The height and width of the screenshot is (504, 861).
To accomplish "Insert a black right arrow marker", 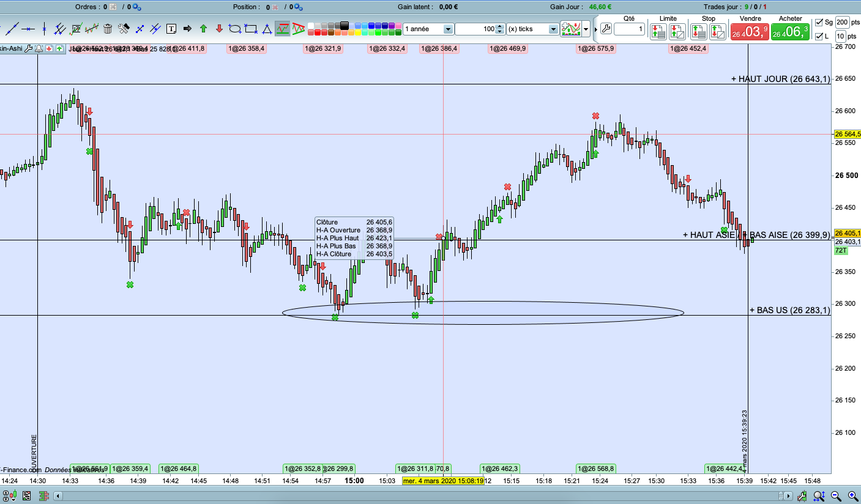I will click(x=187, y=28).
